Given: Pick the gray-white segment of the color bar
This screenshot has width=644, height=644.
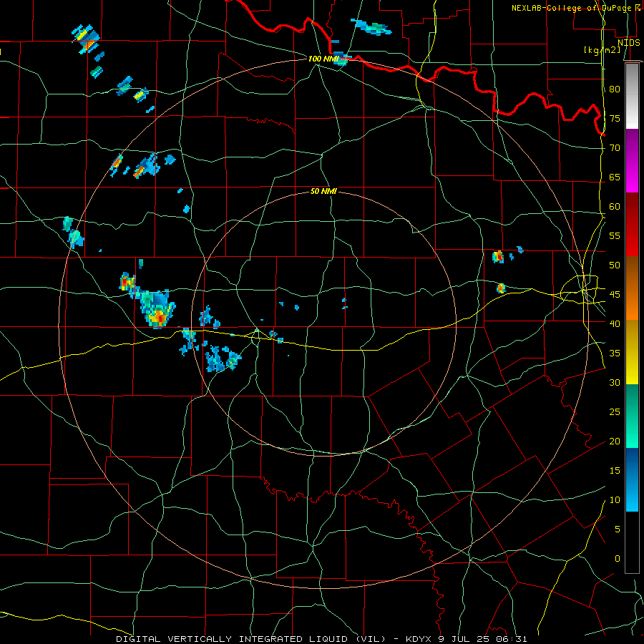Looking at the screenshot, I should pyautogui.click(x=632, y=96).
